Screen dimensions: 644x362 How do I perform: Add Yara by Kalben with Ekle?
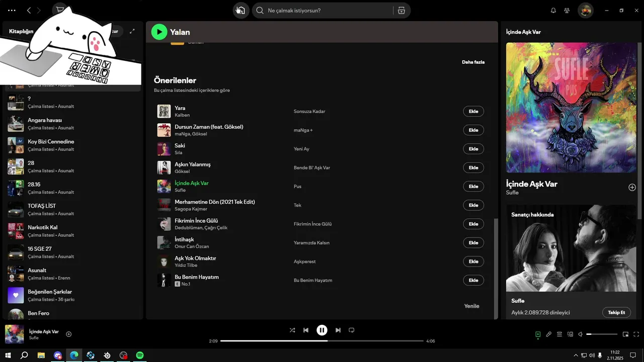(473, 111)
